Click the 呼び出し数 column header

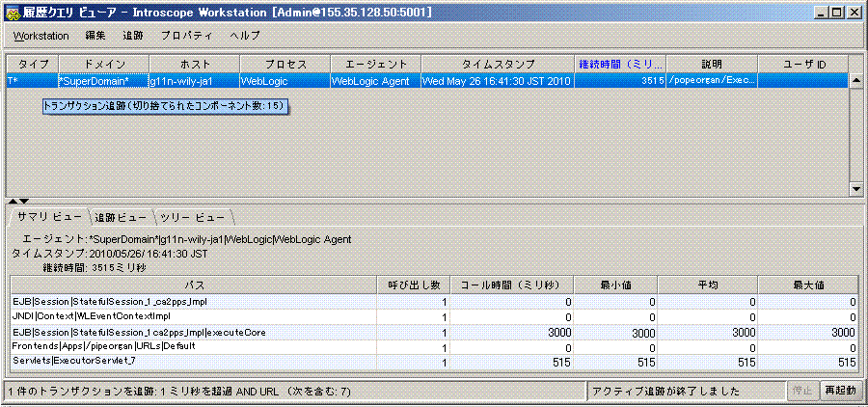pyautogui.click(x=414, y=285)
